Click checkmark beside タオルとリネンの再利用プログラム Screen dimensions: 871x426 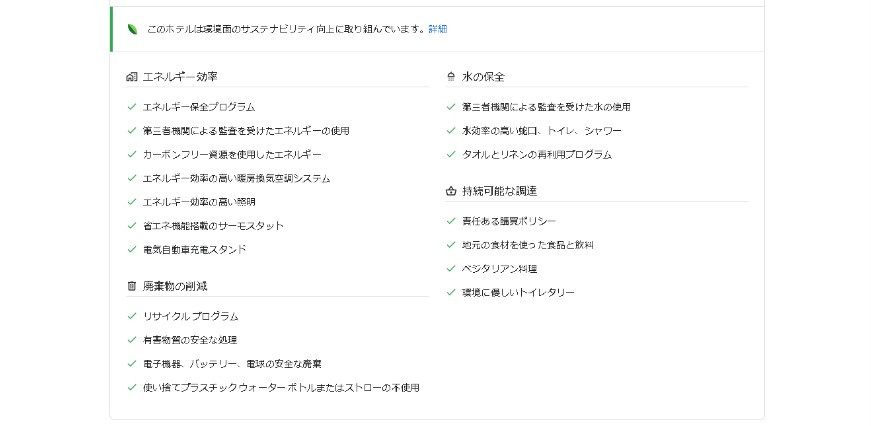(451, 154)
